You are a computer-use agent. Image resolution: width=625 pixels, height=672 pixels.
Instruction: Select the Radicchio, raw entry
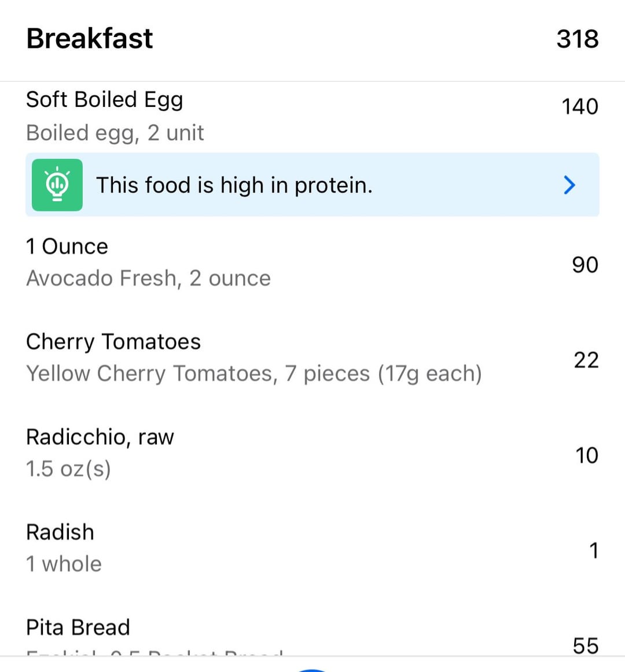pyautogui.click(x=312, y=453)
